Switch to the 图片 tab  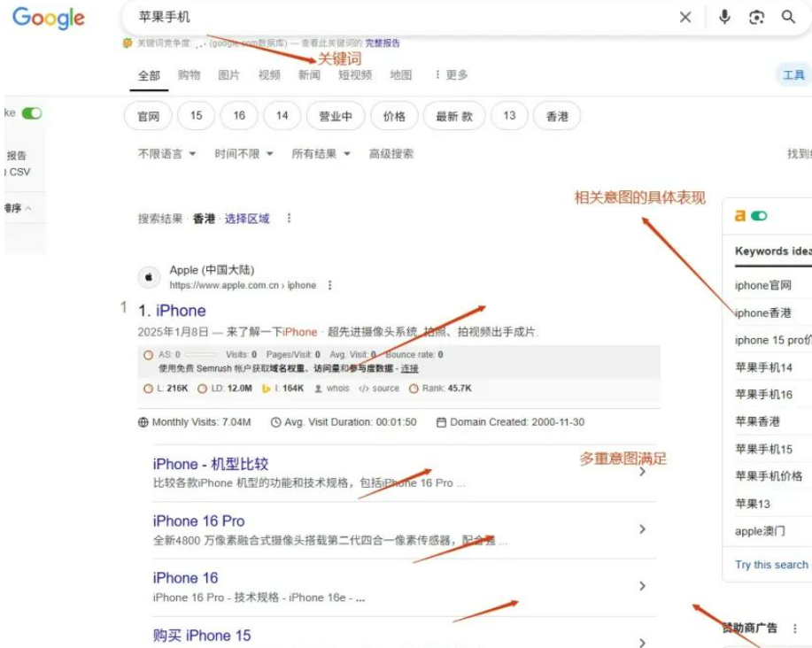click(x=228, y=75)
